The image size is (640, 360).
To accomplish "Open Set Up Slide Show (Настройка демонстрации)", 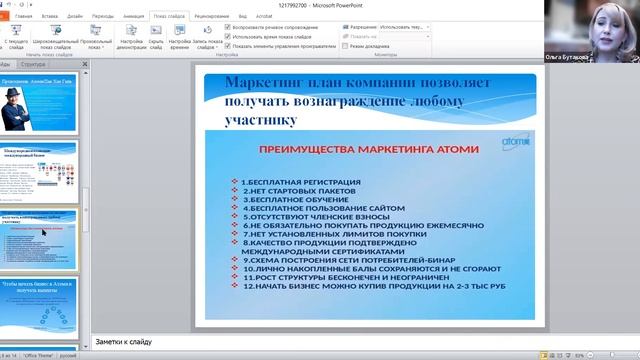I will pyautogui.click(x=131, y=37).
